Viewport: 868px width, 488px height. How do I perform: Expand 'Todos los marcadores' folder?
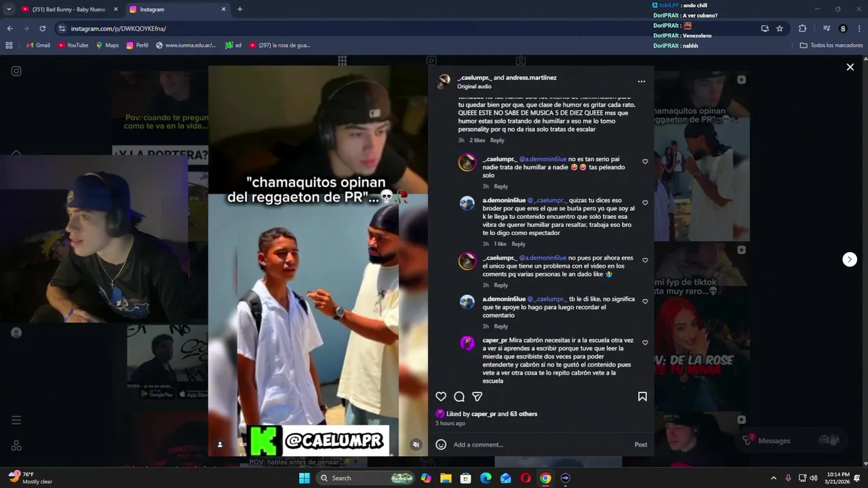831,45
